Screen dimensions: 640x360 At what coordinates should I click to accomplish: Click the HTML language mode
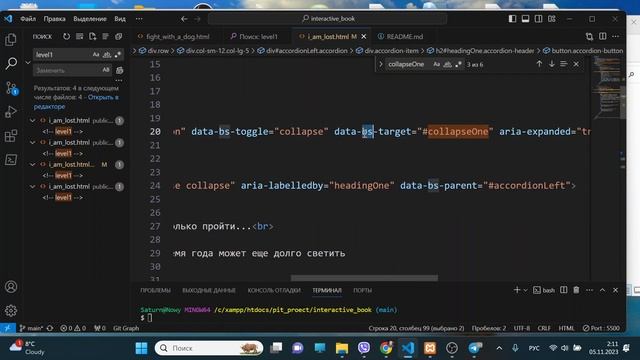click(566, 328)
